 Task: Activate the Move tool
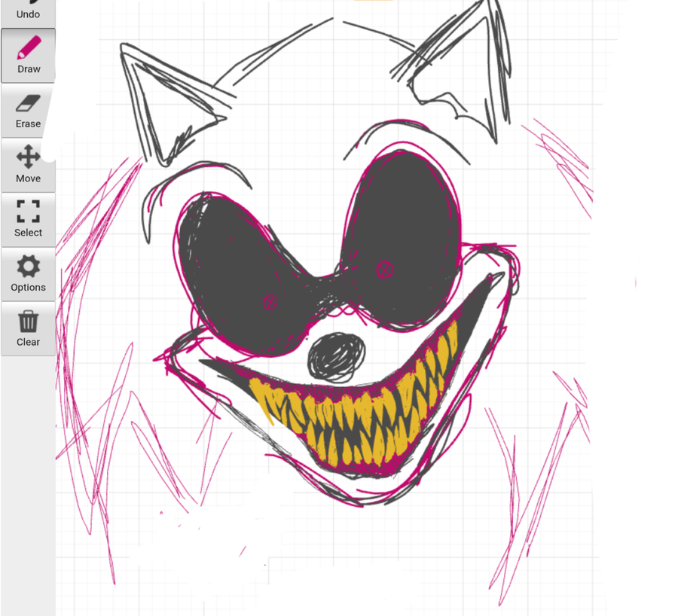tap(28, 165)
